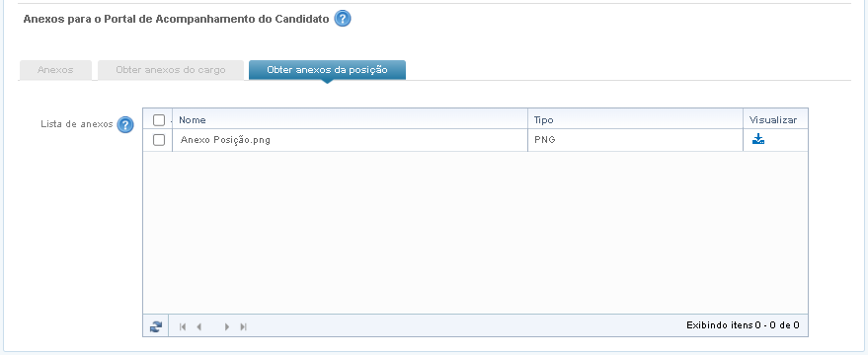Open the Obter anexos do cargo tab
This screenshot has width=868, height=355.
click(171, 70)
